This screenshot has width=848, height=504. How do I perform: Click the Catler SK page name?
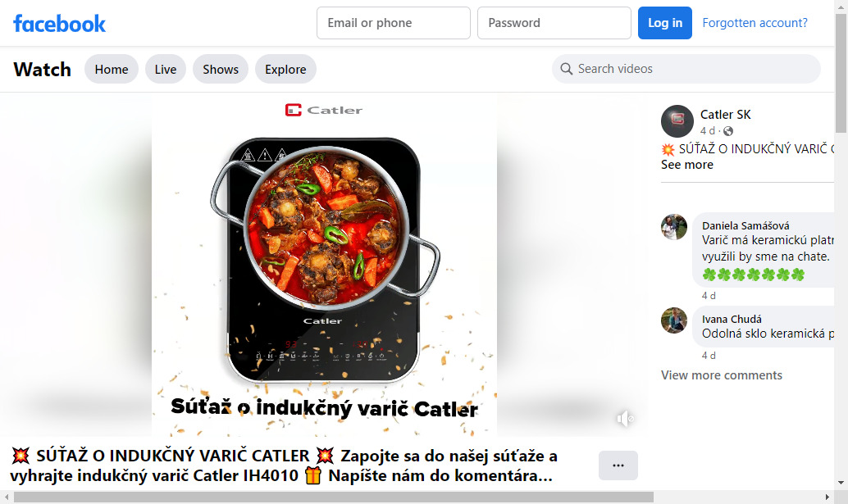coord(725,115)
